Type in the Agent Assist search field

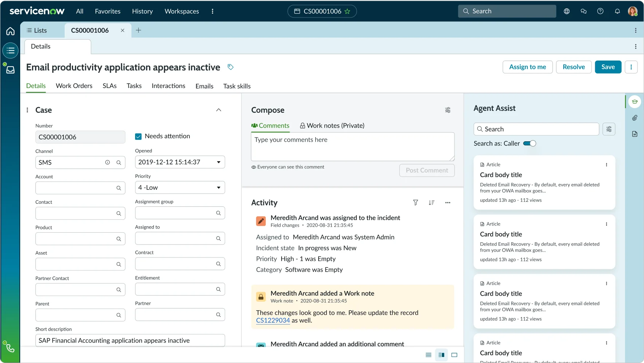pos(536,129)
